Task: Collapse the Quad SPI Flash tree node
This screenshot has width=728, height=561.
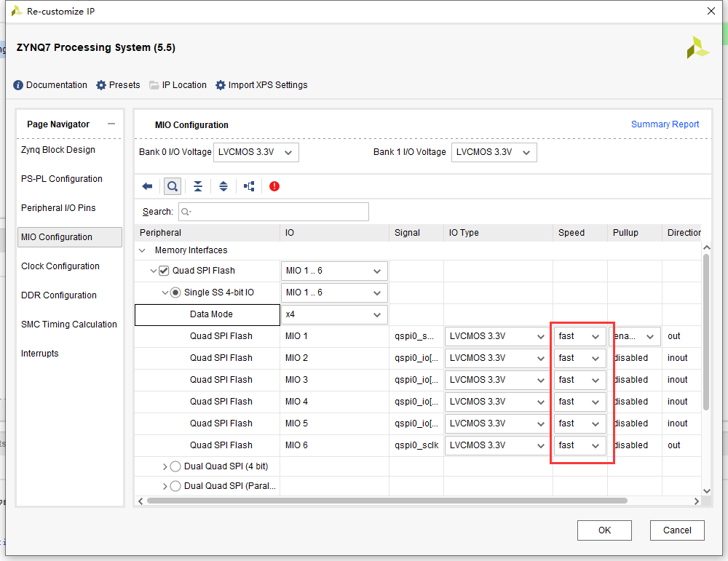Action: click(x=153, y=271)
